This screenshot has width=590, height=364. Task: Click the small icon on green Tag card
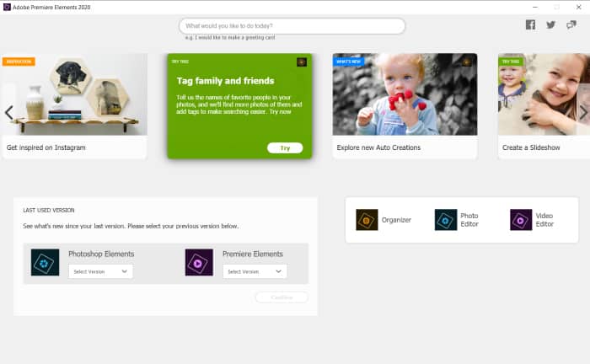tap(302, 62)
